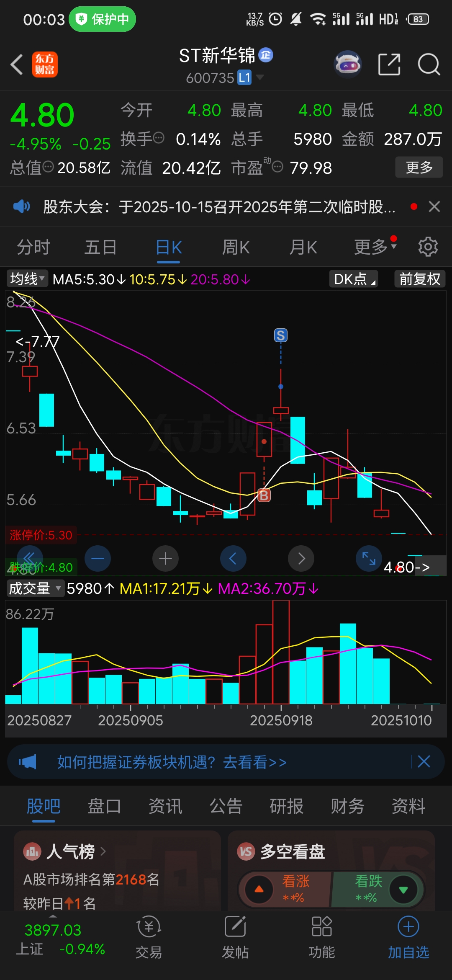Move chart right with the grey arrow
The width and height of the screenshot is (452, 980).
pyautogui.click(x=301, y=558)
